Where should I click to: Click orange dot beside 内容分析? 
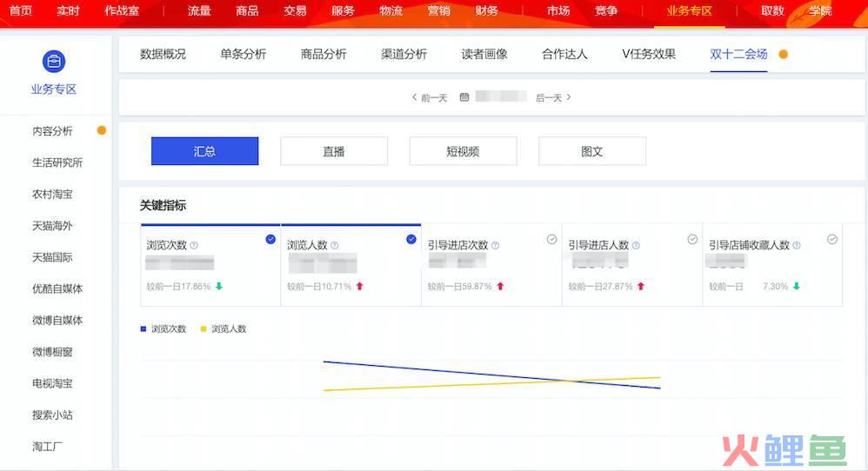[x=101, y=130]
